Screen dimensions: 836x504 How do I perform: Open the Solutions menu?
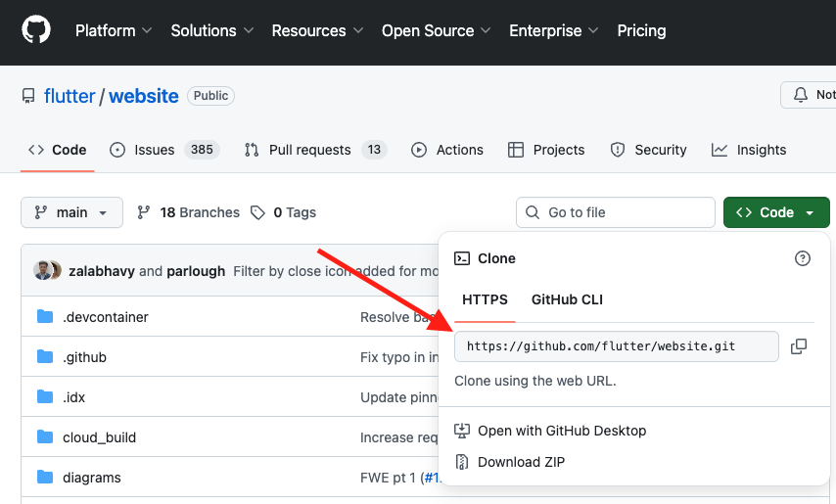[211, 31]
